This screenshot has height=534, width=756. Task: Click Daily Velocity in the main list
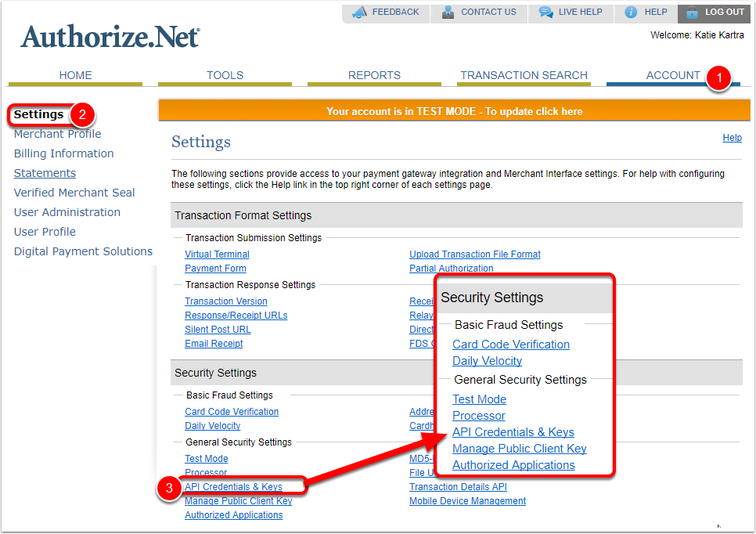213,425
